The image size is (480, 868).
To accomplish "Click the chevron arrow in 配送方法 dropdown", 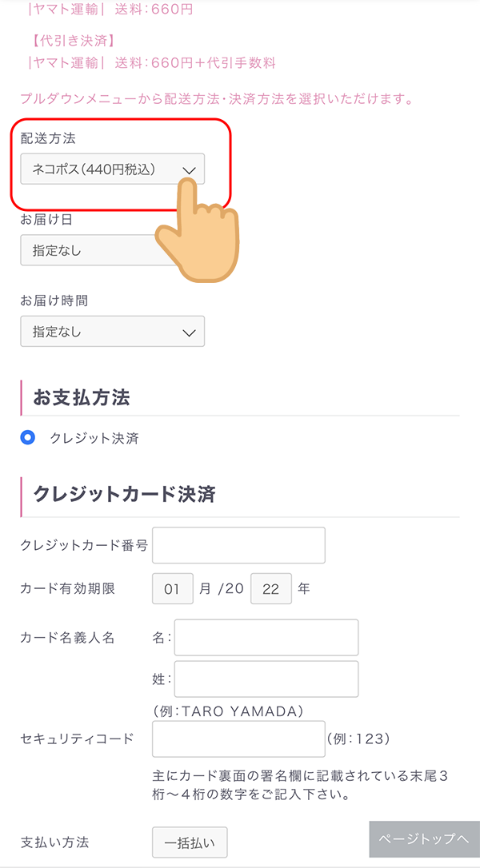I will point(190,170).
